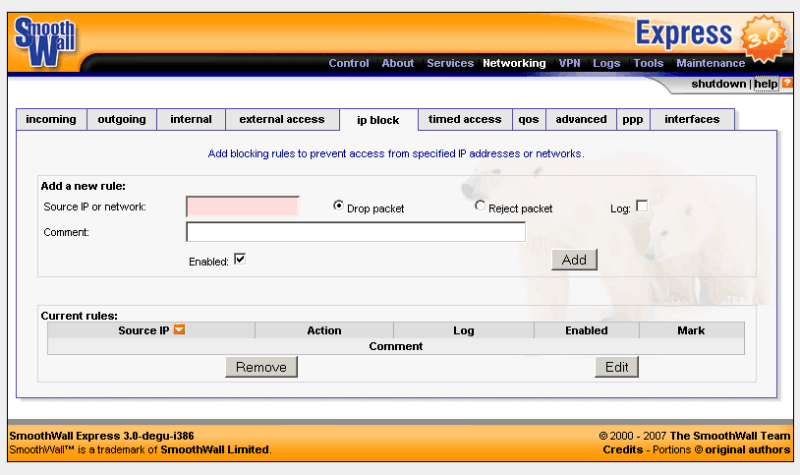Open the Networking menu
This screenshot has width=800, height=475.
[514, 63]
